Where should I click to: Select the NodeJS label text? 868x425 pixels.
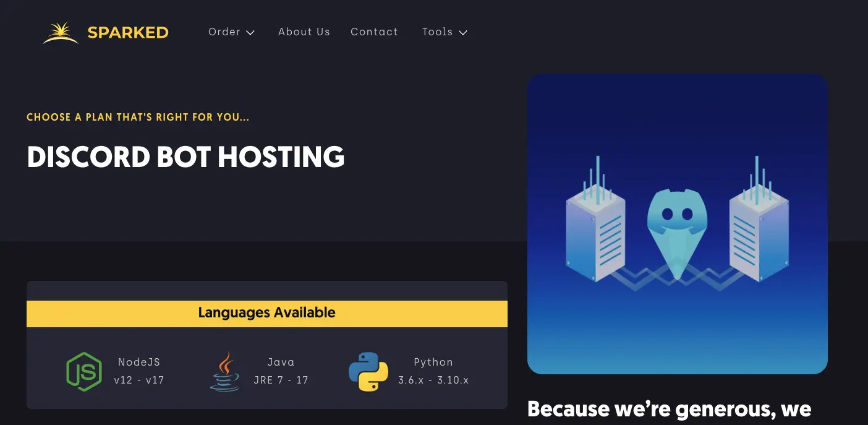pyautogui.click(x=139, y=363)
